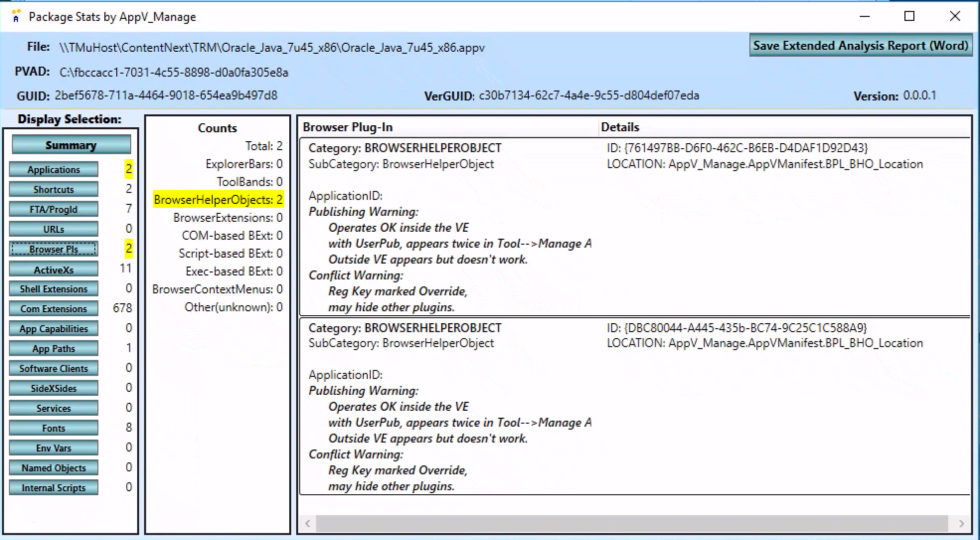Select the Shortcuts button
Viewport: 980px width, 540px height.
[54, 189]
